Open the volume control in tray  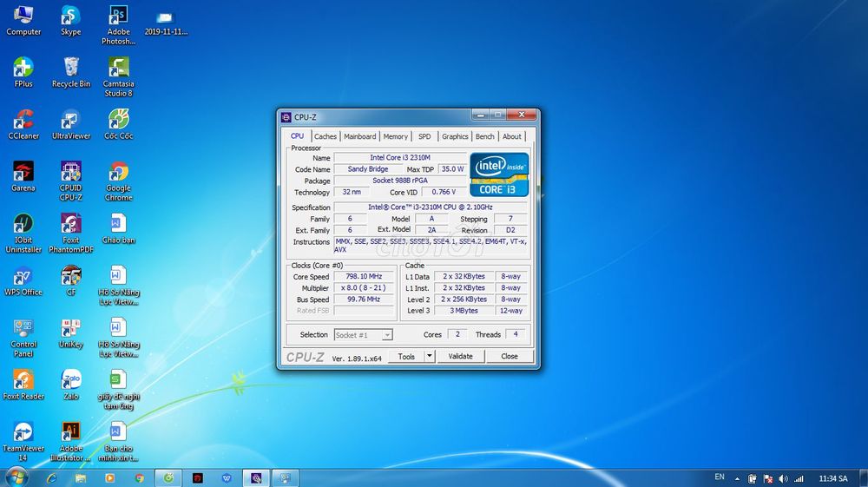coord(783,478)
